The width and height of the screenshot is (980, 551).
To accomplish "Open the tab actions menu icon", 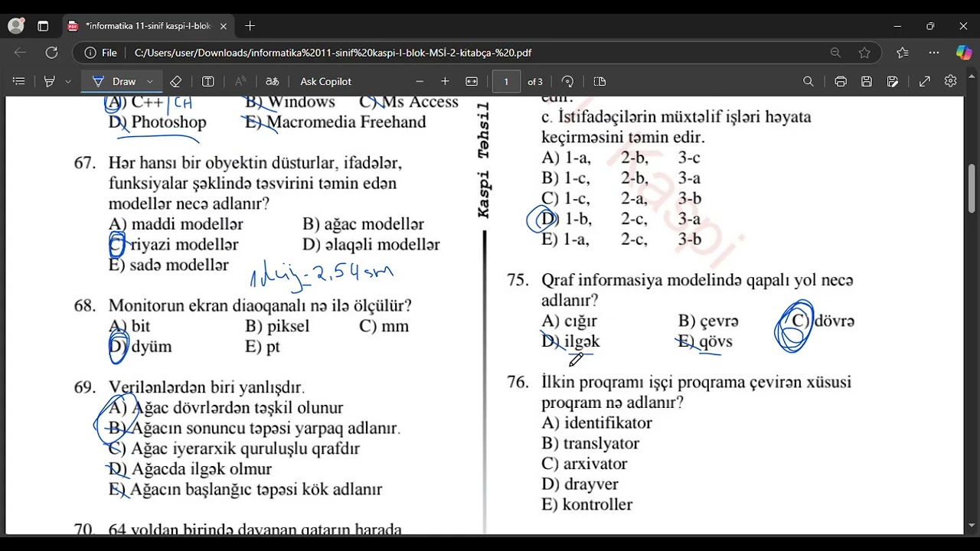I will point(43,26).
